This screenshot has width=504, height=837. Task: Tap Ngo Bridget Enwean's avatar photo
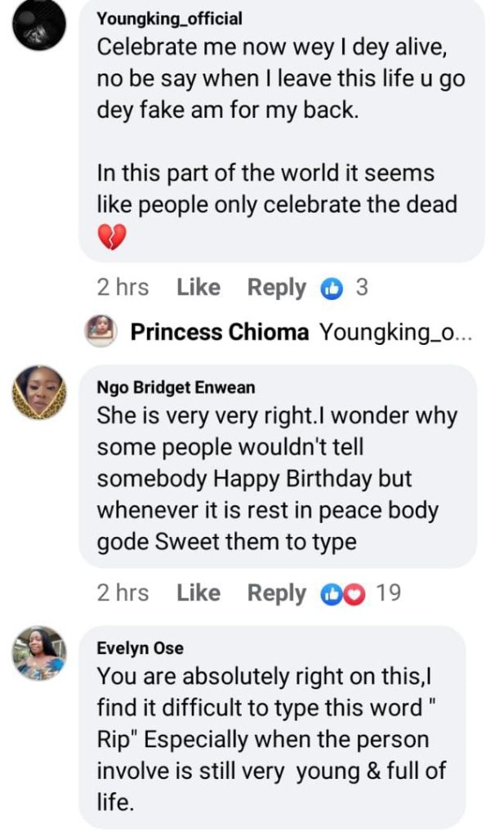tap(39, 392)
